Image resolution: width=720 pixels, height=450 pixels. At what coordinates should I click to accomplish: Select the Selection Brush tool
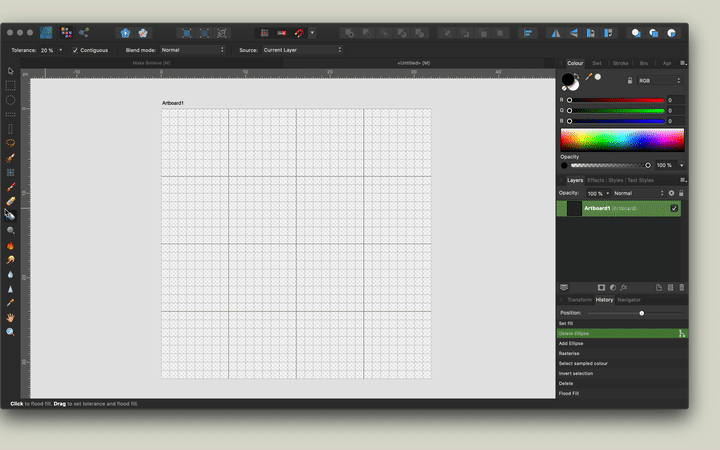(x=10, y=158)
